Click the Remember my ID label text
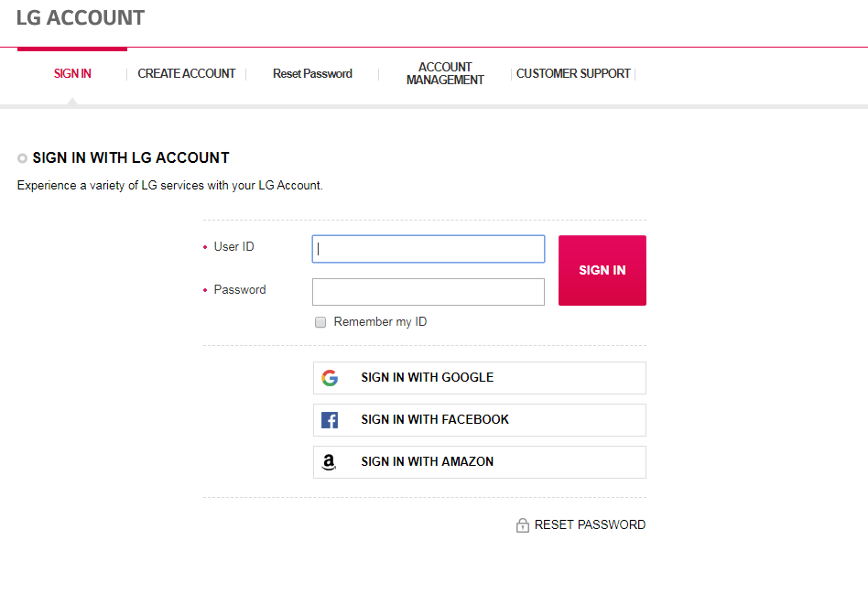This screenshot has height=605, width=868. 380,321
